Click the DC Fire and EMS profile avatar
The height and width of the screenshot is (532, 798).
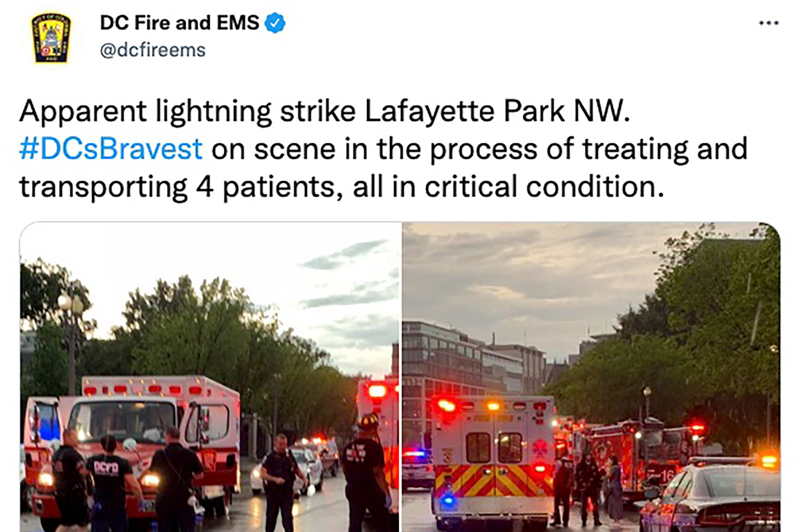(51, 38)
